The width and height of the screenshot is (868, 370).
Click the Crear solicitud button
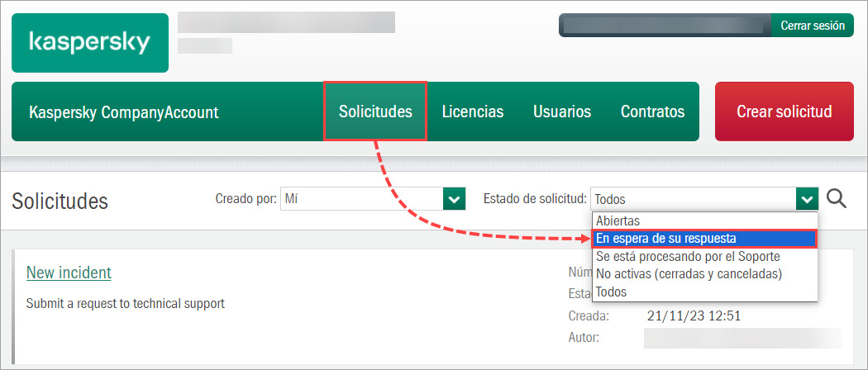785,111
